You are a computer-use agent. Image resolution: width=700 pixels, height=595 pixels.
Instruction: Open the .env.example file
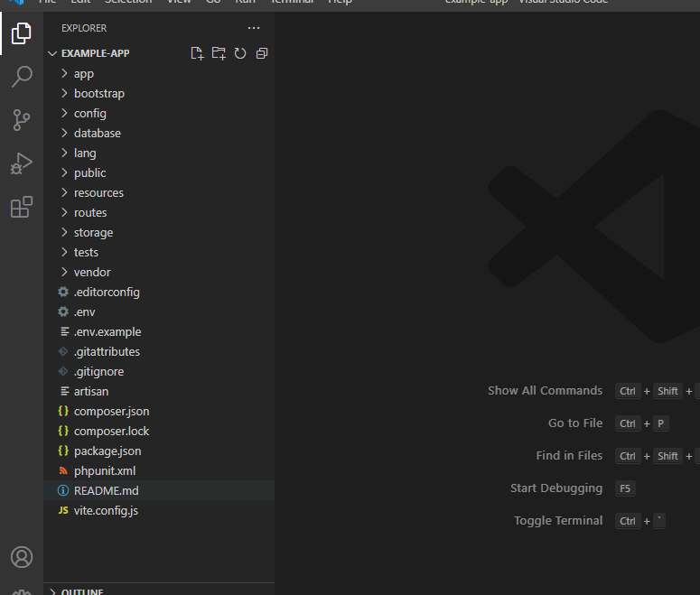click(x=159, y=331)
